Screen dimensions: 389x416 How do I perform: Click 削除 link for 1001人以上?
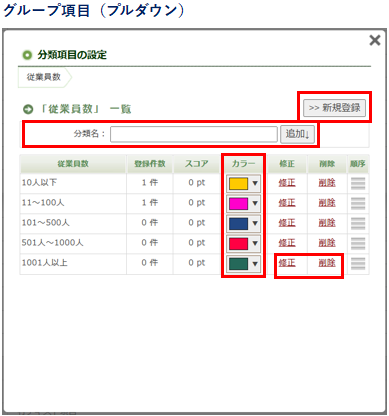327,263
